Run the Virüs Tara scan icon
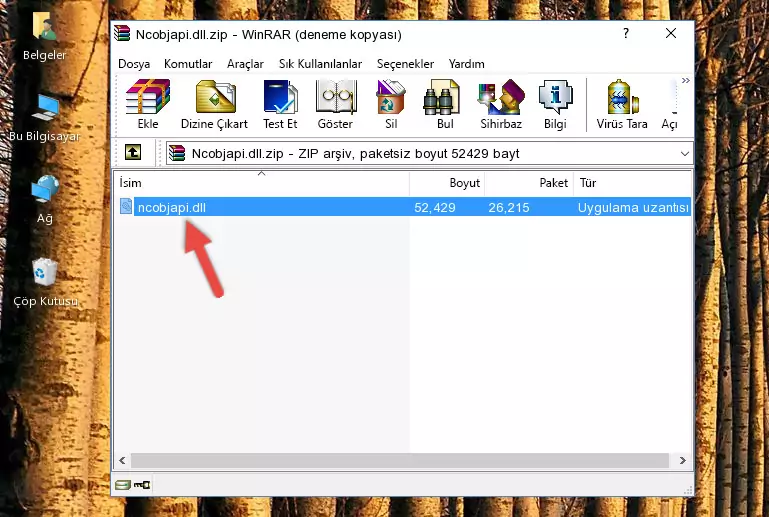The height and width of the screenshot is (517, 769). (622, 104)
